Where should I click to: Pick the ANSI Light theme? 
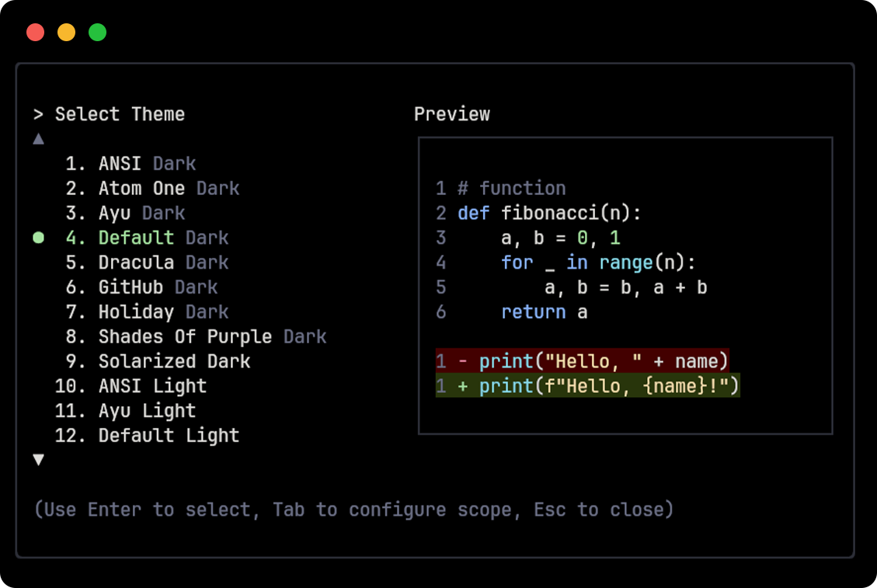[x=152, y=386]
